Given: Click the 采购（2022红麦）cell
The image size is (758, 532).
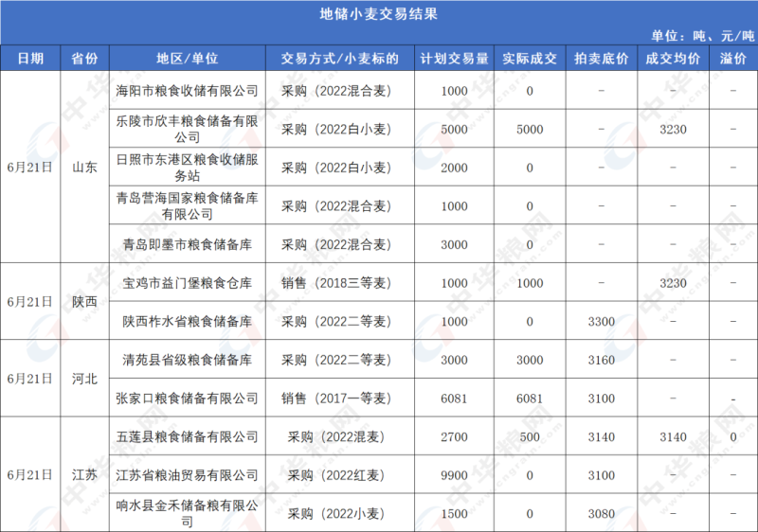Looking at the screenshot, I should [339, 474].
